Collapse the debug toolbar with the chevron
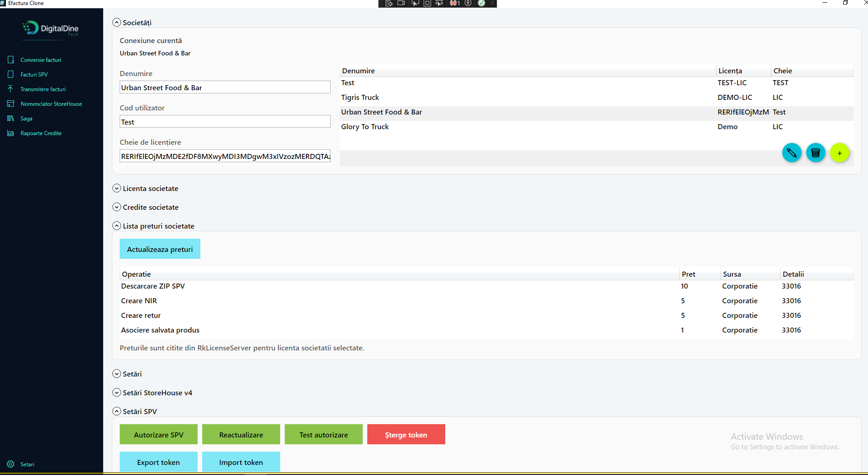 pos(492,3)
